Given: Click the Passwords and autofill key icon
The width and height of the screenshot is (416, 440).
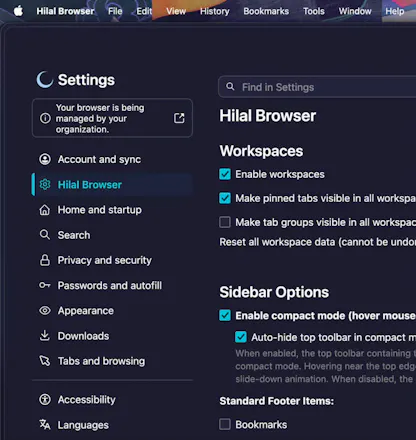Looking at the screenshot, I should [45, 285].
